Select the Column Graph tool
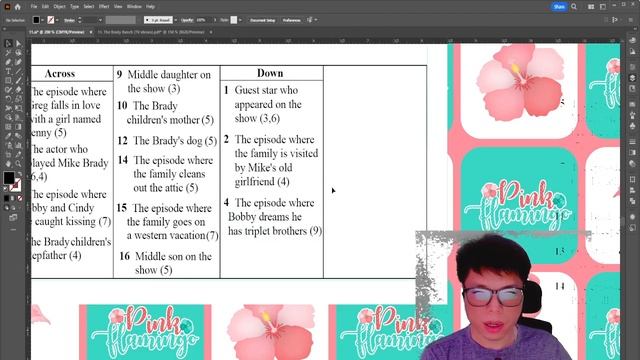The image size is (640, 360). [18, 146]
